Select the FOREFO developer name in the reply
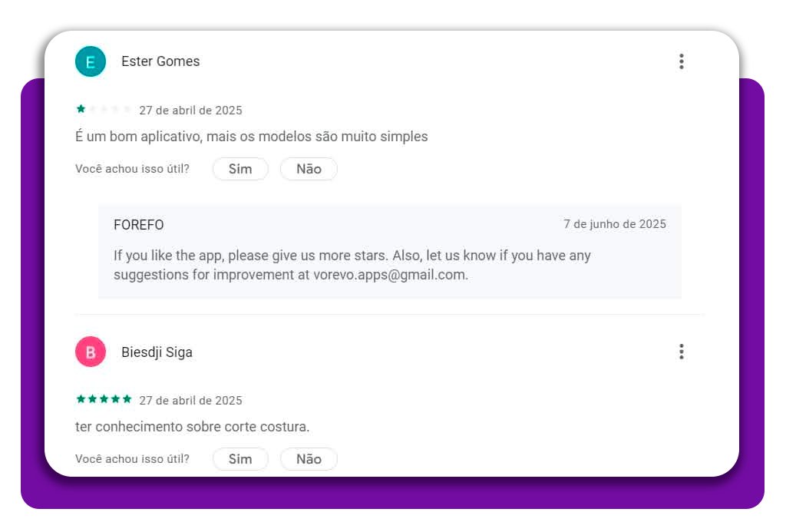The height and width of the screenshot is (532, 786). pos(139,225)
